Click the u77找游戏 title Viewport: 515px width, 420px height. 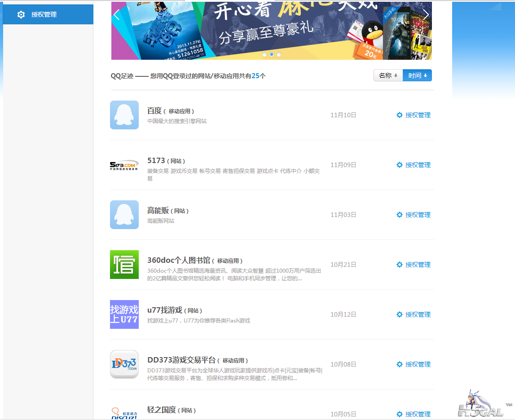(164, 310)
